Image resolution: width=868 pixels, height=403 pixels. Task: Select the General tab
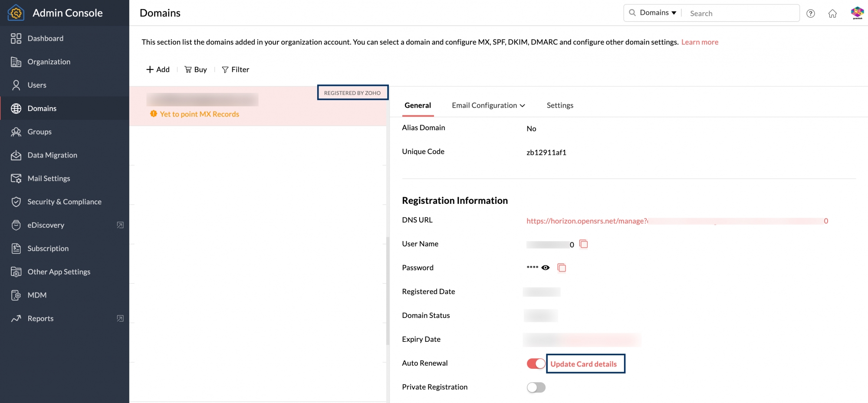(x=418, y=105)
